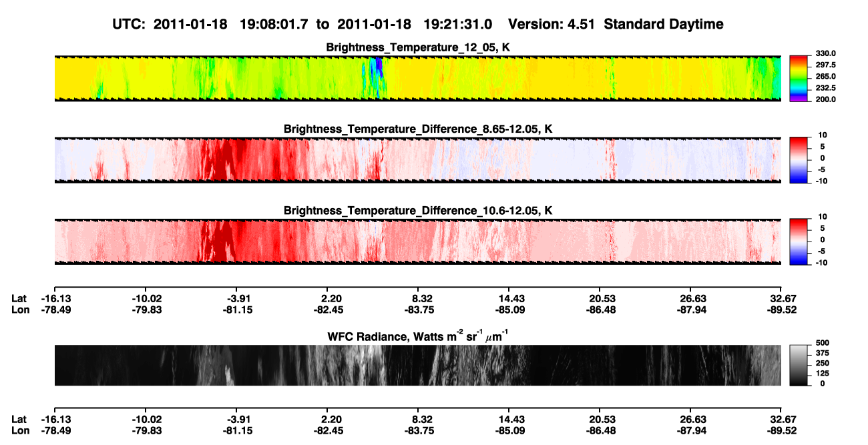Click the 'Lon' label on the bottom axis
This screenshot has height=445, width=868.
(21, 431)
